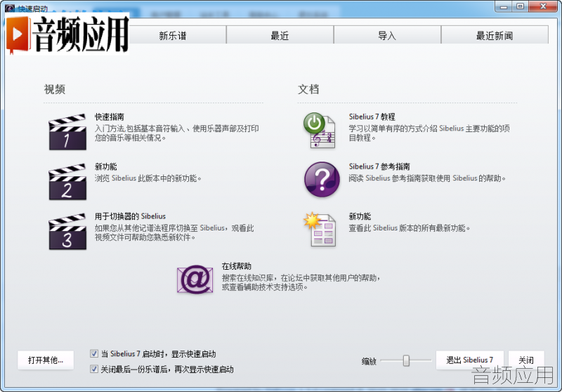Play the New Features clapperboard video 2
This screenshot has height=392, width=562.
tap(67, 182)
